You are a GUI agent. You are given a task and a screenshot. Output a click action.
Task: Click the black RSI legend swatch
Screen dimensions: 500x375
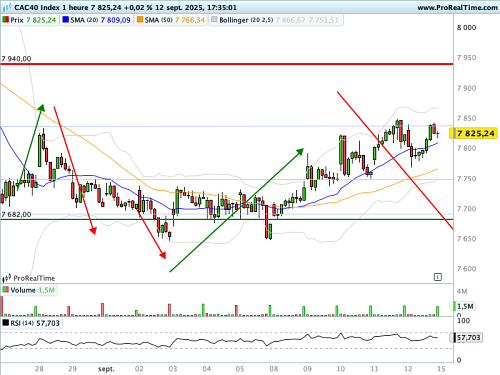[5, 322]
